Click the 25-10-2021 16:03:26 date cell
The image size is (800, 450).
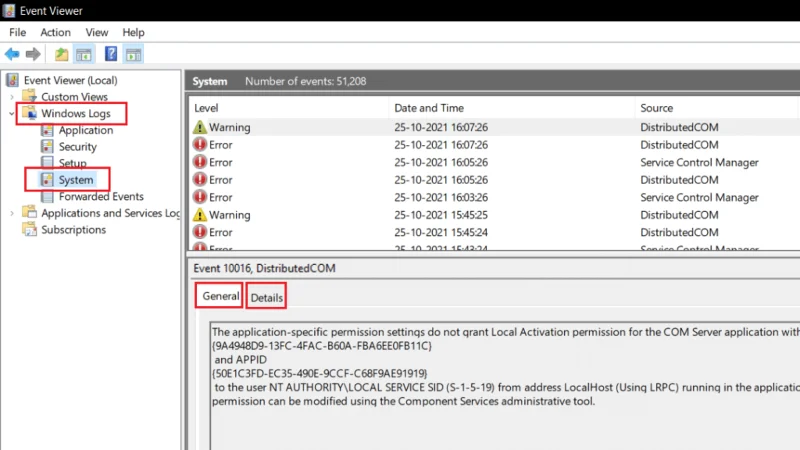coord(441,197)
